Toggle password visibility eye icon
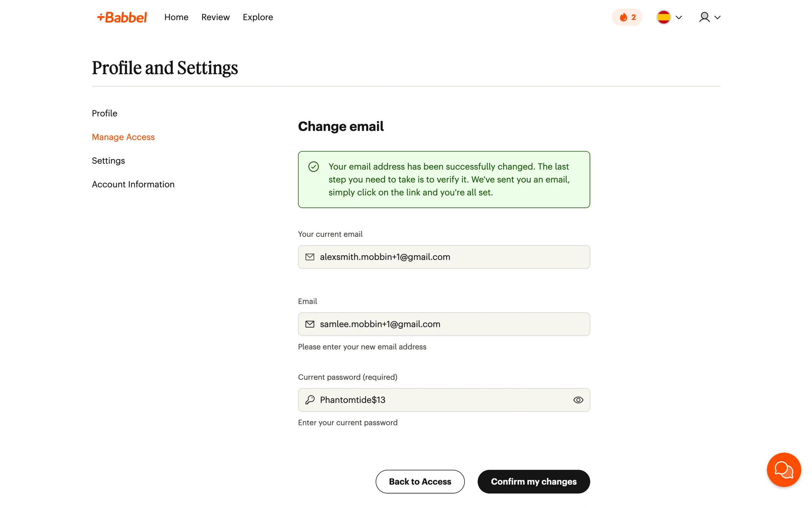Viewport: 812px width, 508px height. pos(578,400)
